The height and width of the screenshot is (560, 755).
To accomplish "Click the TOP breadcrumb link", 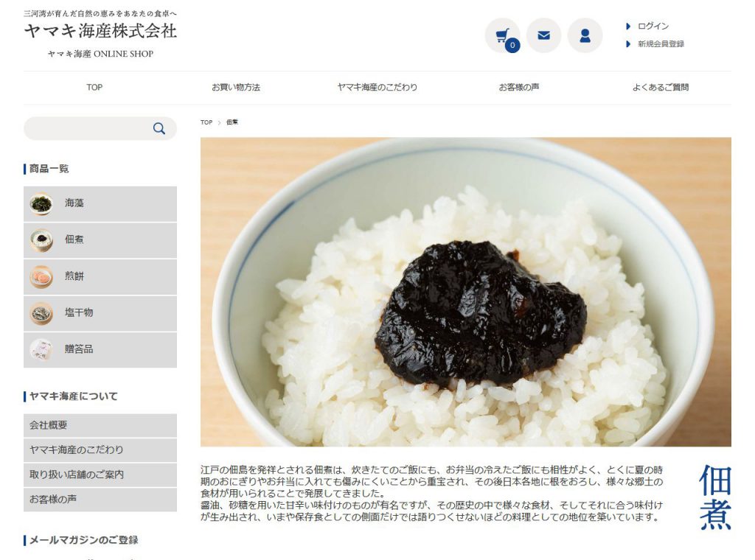I will [x=206, y=122].
